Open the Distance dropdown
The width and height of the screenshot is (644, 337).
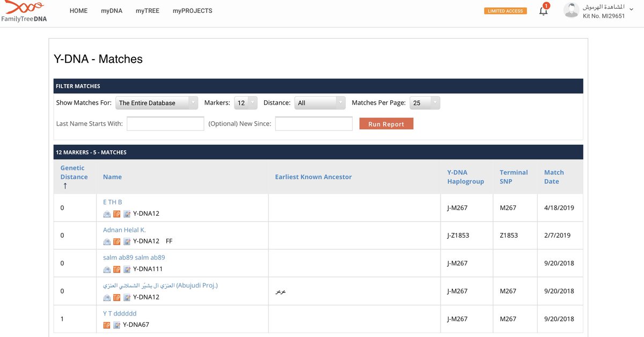click(319, 102)
